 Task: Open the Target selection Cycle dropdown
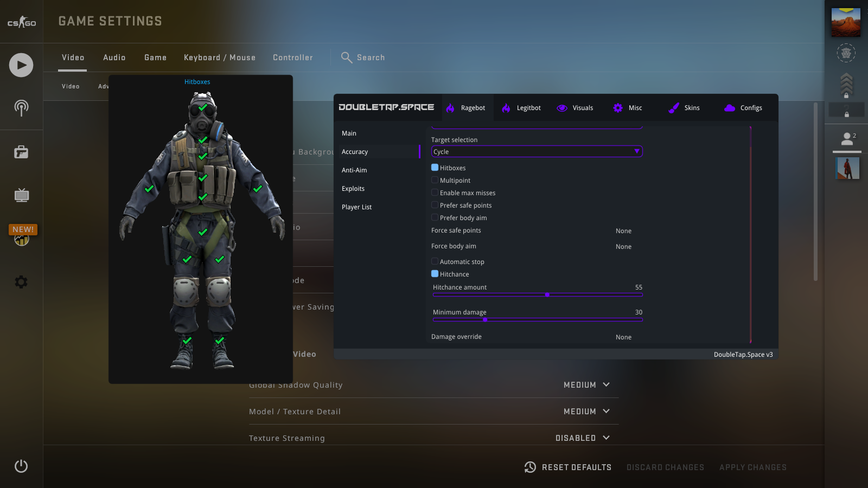coord(537,152)
